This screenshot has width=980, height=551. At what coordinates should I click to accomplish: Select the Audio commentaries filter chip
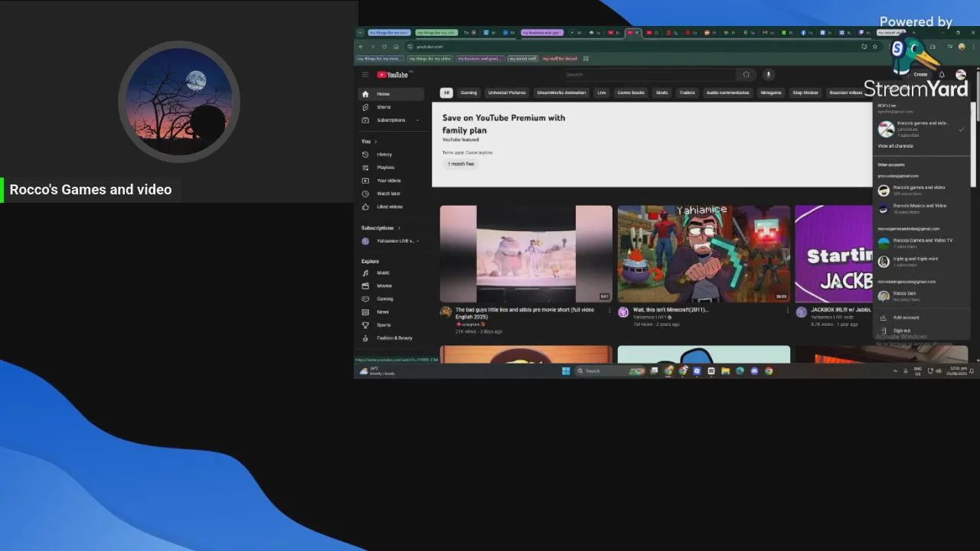(727, 93)
